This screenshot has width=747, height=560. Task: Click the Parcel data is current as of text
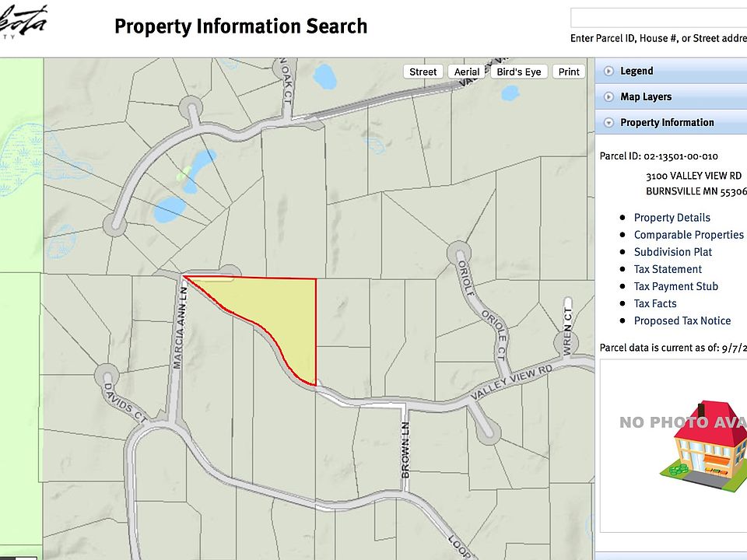(673, 348)
